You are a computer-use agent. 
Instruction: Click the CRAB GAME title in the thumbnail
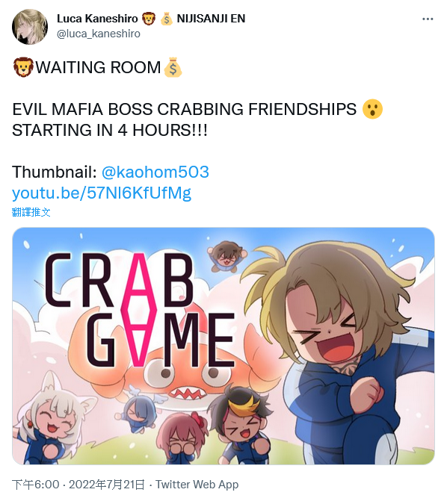[x=140, y=310]
